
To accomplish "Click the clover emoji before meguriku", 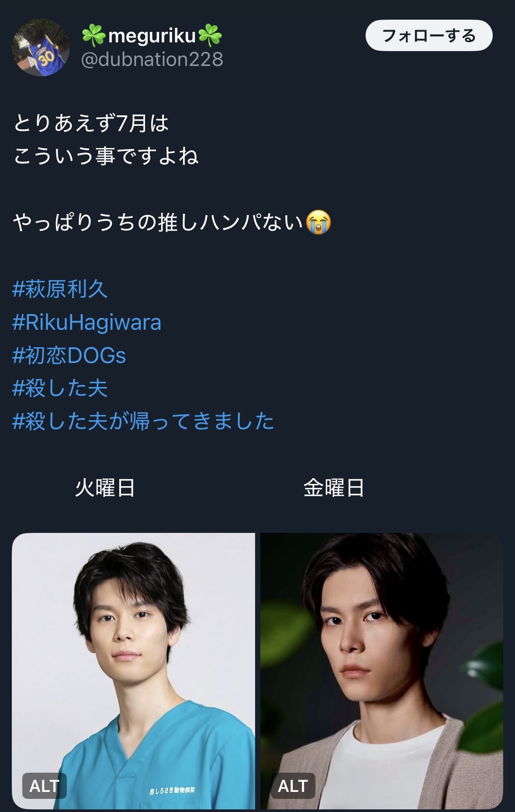I will tap(93, 35).
